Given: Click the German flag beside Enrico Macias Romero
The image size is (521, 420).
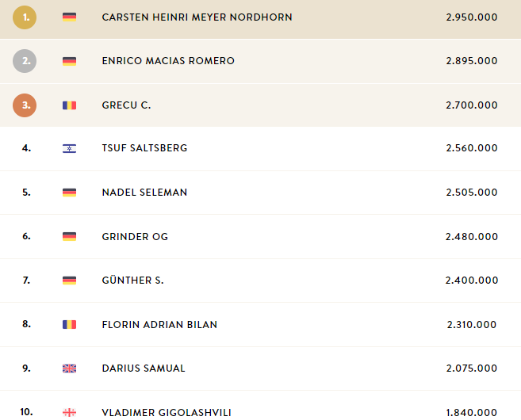Looking at the screenshot, I should pos(69,61).
